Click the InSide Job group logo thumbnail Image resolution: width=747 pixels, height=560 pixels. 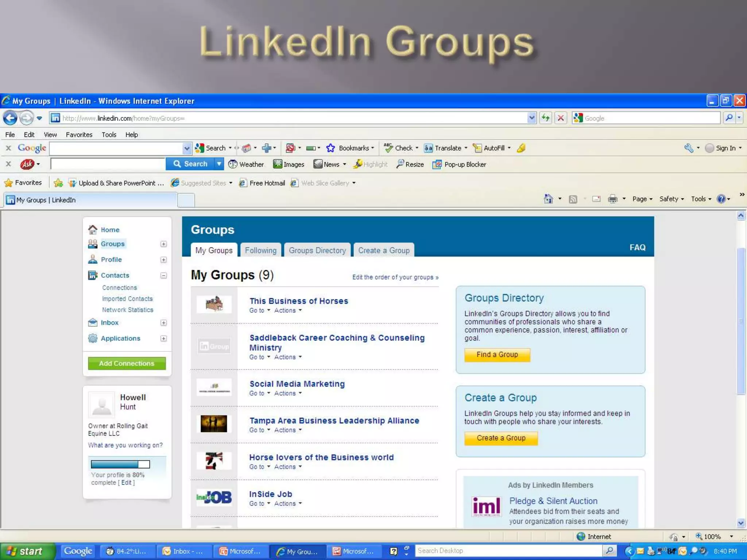click(214, 497)
